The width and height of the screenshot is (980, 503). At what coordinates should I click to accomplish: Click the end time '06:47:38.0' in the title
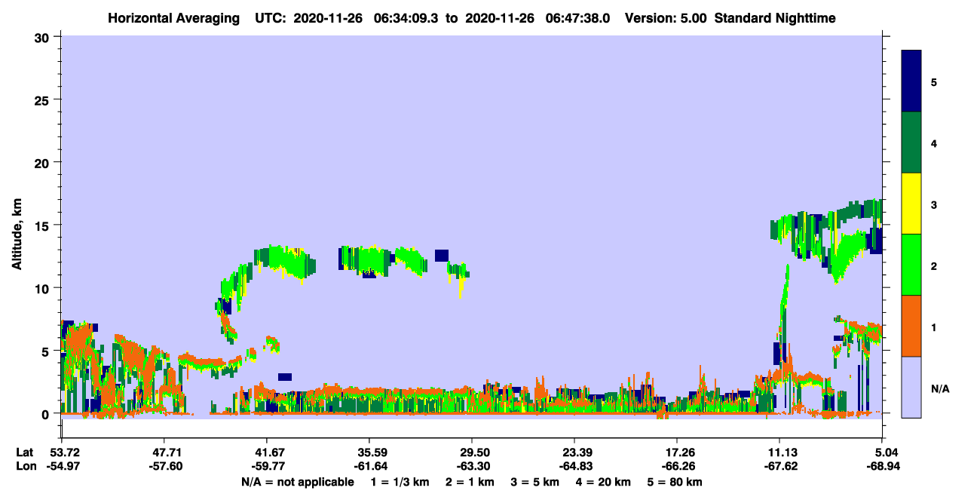576,18
